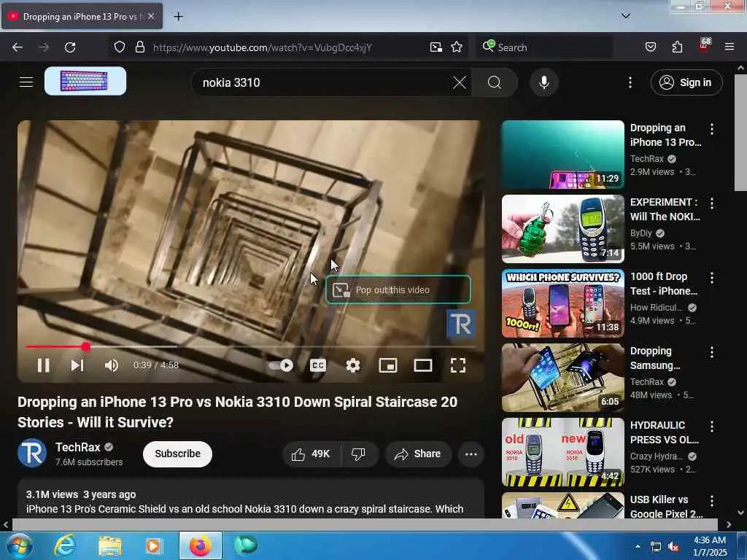Save page to Pocket

(x=650, y=47)
